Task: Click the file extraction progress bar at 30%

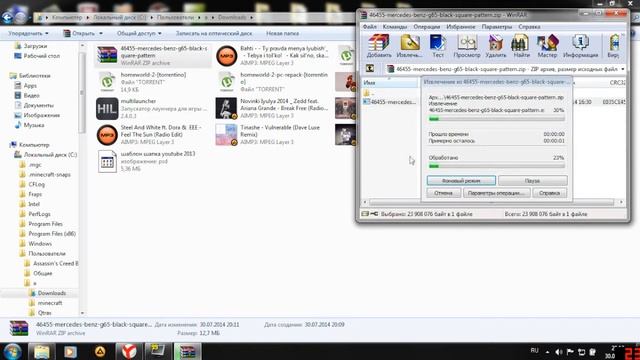Action: click(497, 119)
